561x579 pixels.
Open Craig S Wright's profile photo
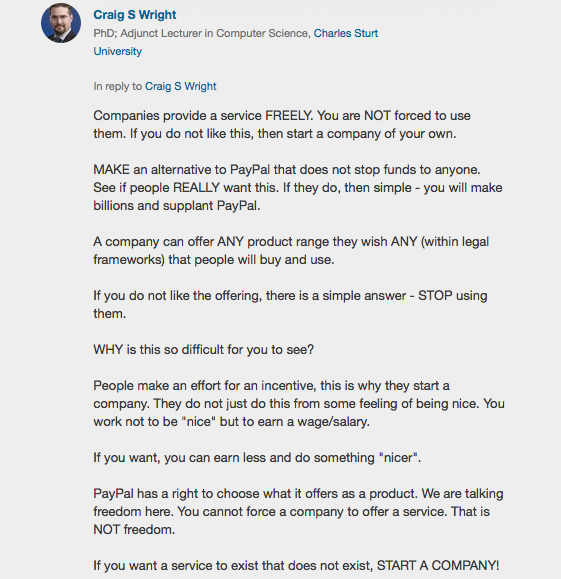pos(61,23)
